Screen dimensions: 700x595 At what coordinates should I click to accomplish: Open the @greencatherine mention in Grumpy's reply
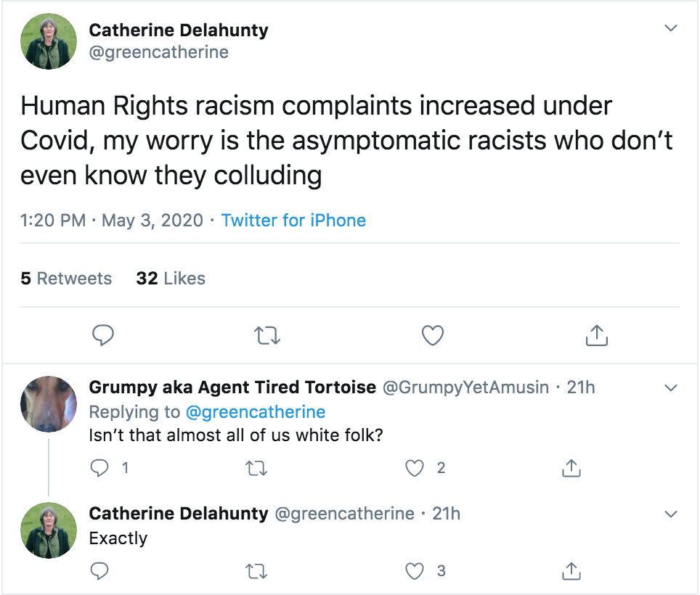(256, 412)
